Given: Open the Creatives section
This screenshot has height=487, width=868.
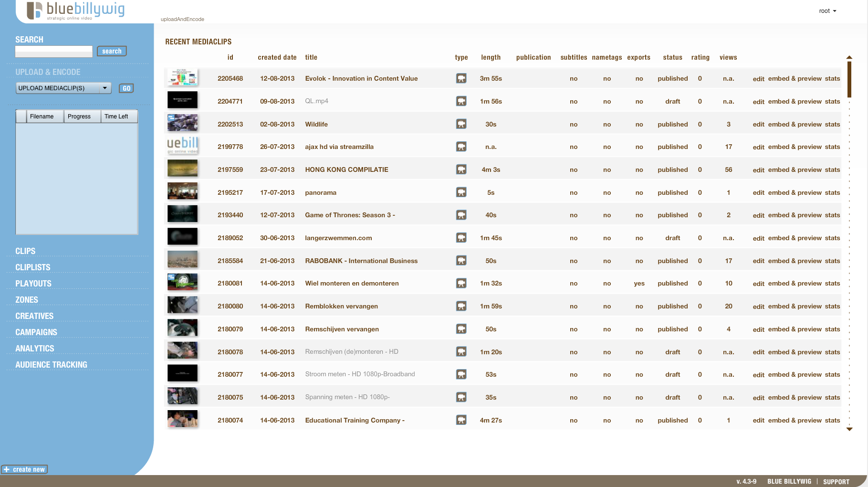Looking at the screenshot, I should click(x=34, y=316).
